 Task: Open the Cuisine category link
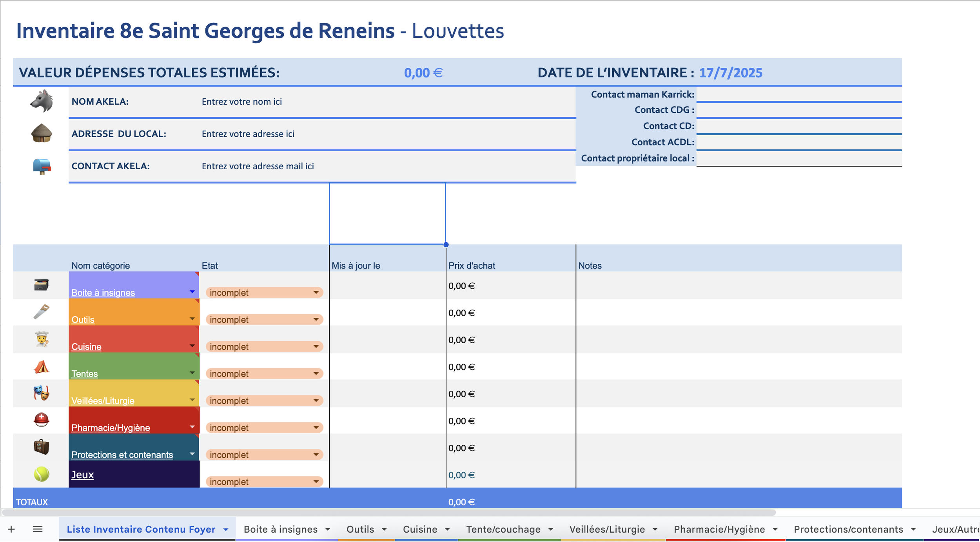tap(86, 347)
